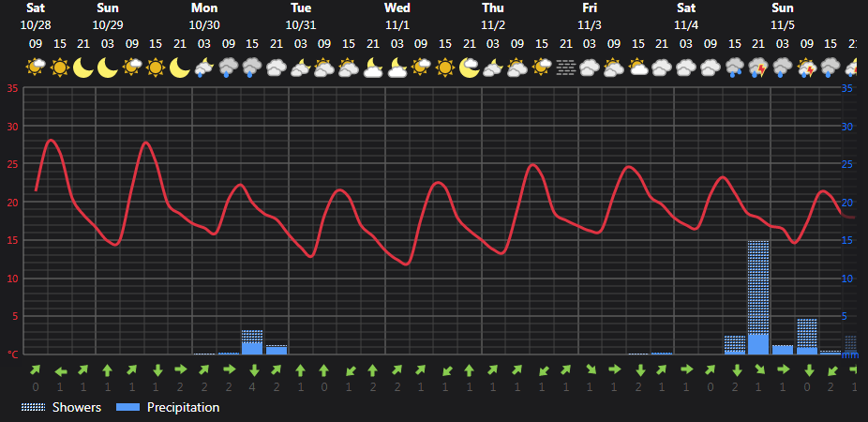Click the fog icon for Thursday 11/2 21:00
This screenshot has width=868, height=422.
(x=566, y=68)
